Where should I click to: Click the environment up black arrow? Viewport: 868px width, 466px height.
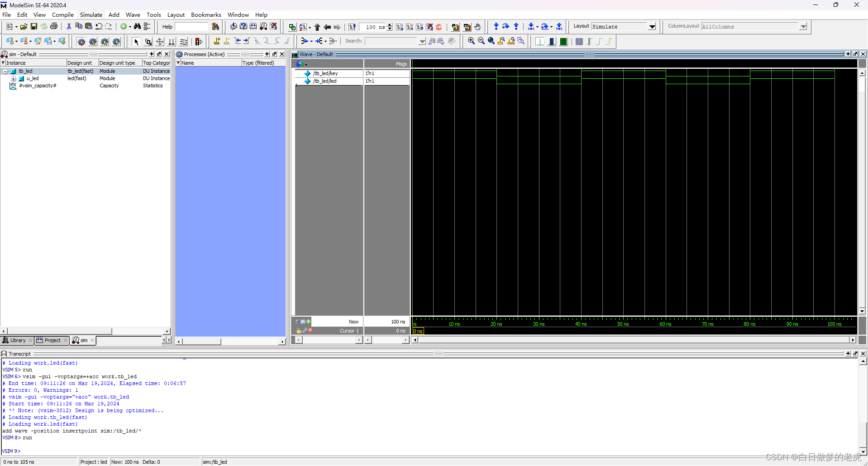click(x=317, y=27)
